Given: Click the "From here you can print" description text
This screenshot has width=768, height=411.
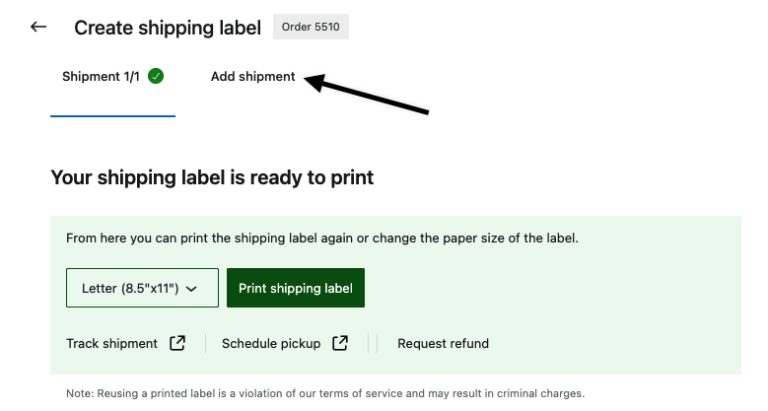Looking at the screenshot, I should click(x=322, y=238).
